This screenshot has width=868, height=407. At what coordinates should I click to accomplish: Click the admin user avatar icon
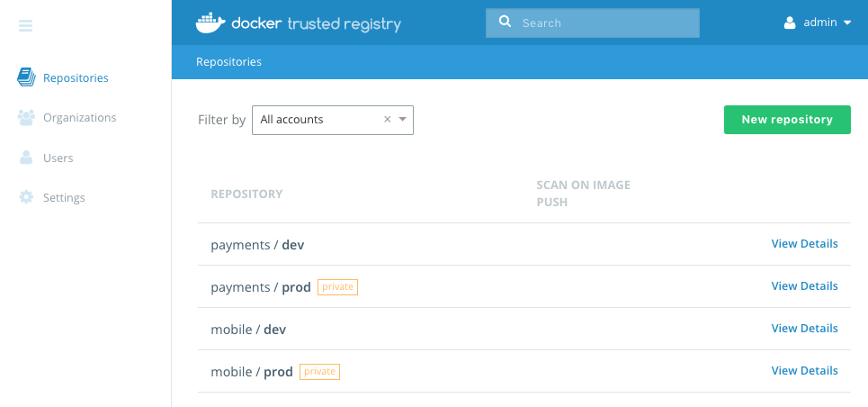coord(791,23)
